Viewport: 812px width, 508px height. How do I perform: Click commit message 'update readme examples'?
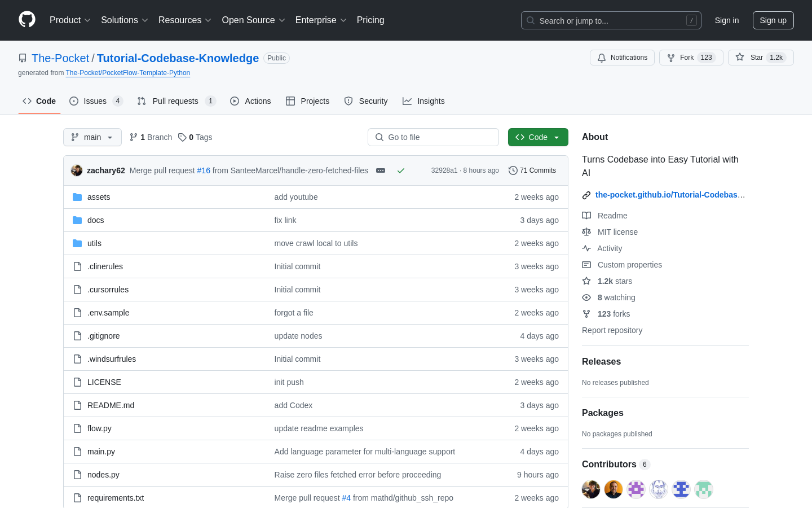click(x=319, y=428)
